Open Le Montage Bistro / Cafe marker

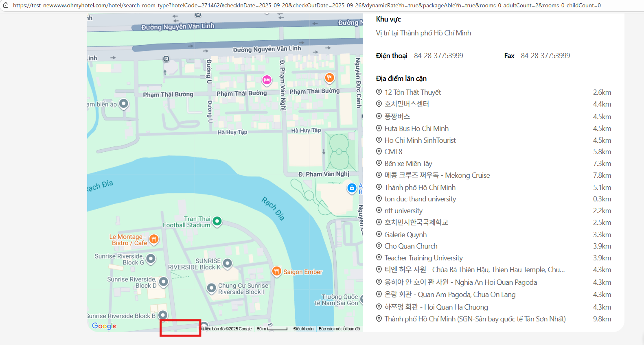click(x=154, y=239)
